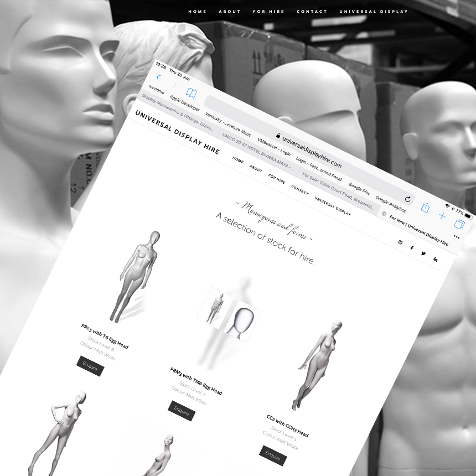Click the 'A selection of stock for hire.' heading
Image resolution: width=476 pixels, height=476 pixels.
coord(265,239)
